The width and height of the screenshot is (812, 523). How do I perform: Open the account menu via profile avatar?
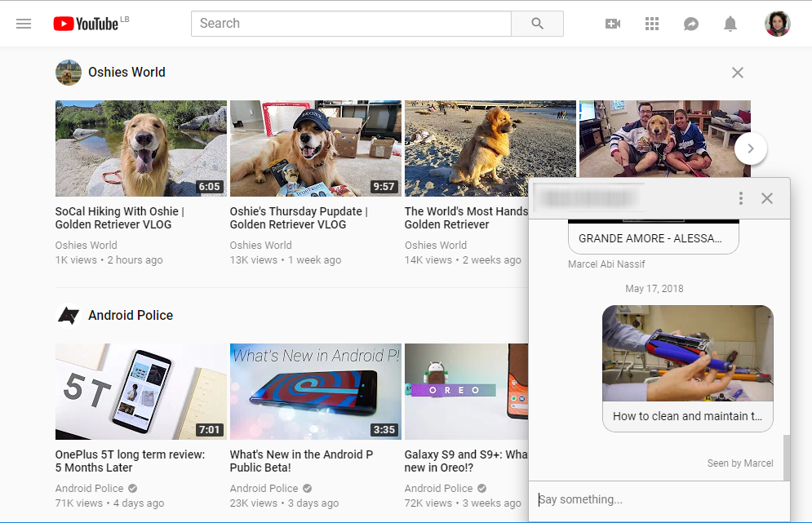[x=777, y=23]
